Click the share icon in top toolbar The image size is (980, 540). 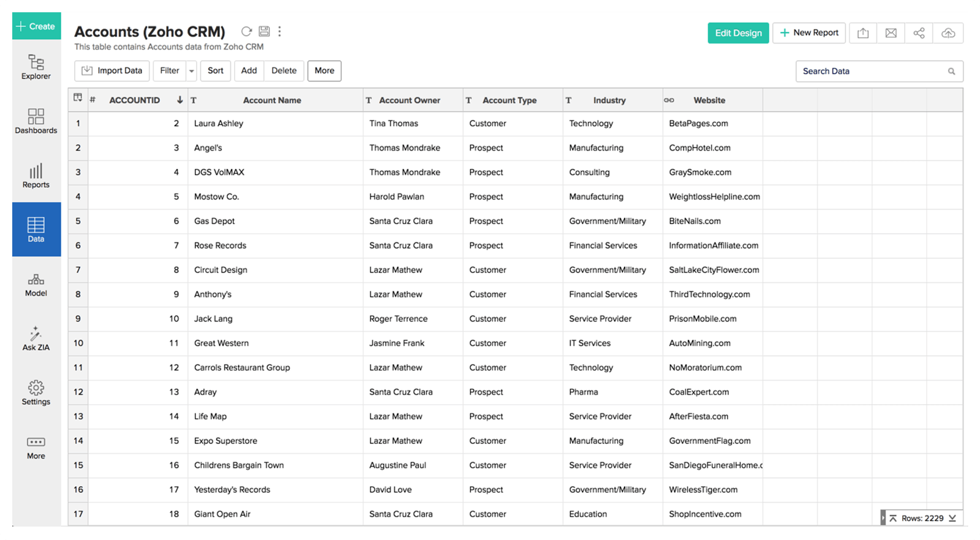[919, 33]
